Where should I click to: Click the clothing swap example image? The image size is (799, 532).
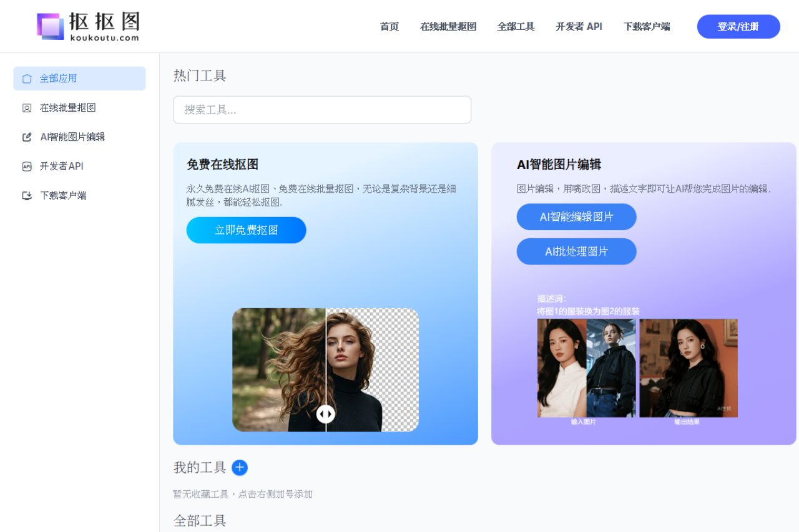pyautogui.click(x=637, y=368)
